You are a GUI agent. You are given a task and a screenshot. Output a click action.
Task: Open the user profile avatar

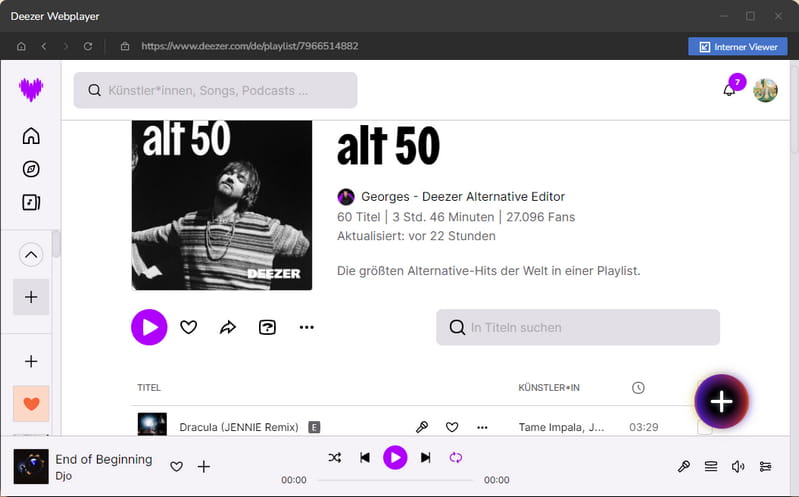pyautogui.click(x=765, y=91)
